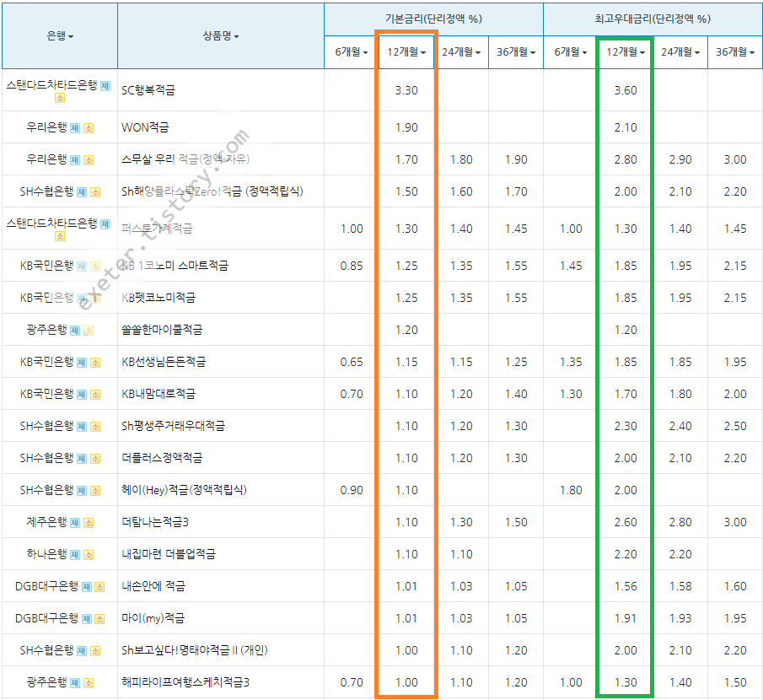Sort by 최고우대금리 6개월 column

point(571,52)
